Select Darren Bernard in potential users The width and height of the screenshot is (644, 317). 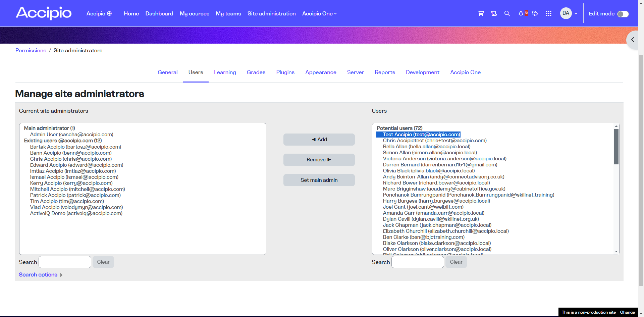[x=440, y=165]
